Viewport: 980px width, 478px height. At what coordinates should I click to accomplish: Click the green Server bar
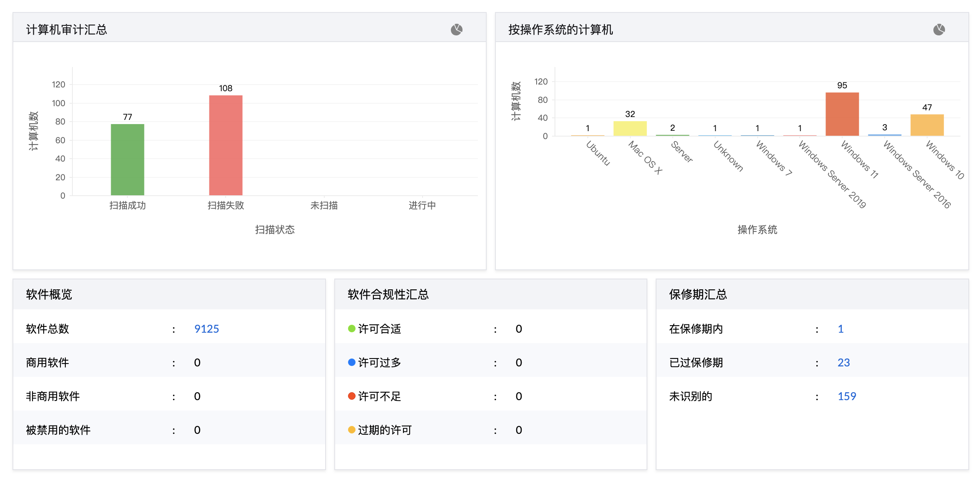[x=672, y=135]
